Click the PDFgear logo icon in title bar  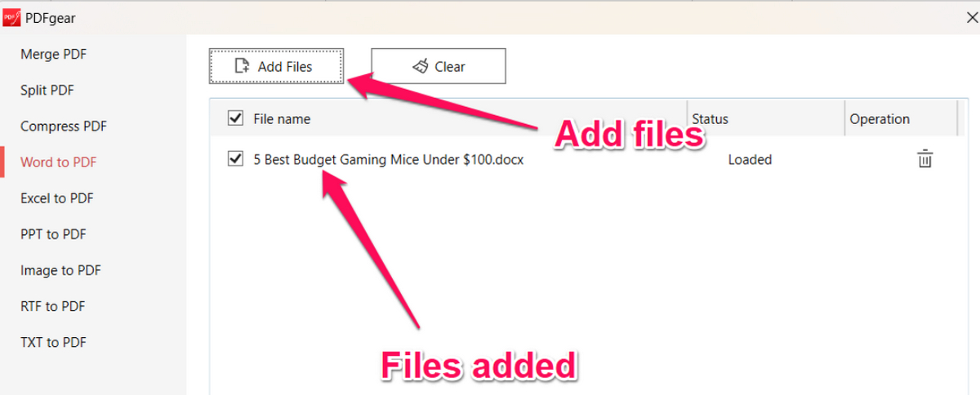(11, 16)
